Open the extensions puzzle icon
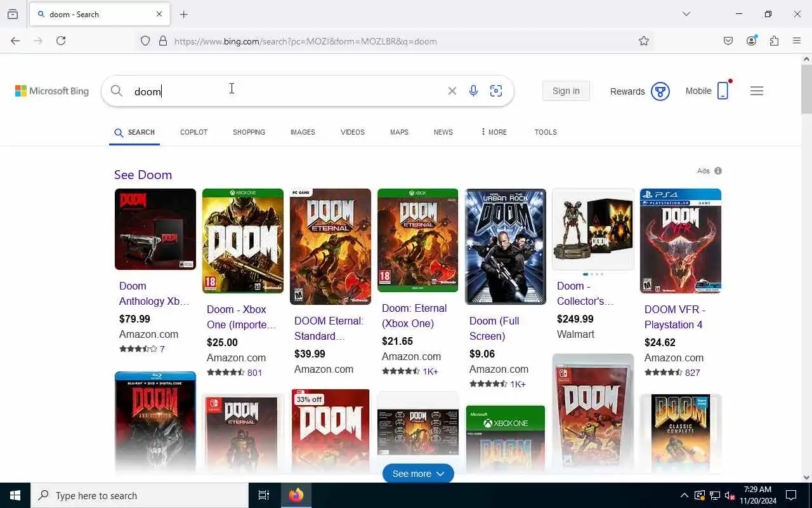812x508 pixels. (x=774, y=41)
